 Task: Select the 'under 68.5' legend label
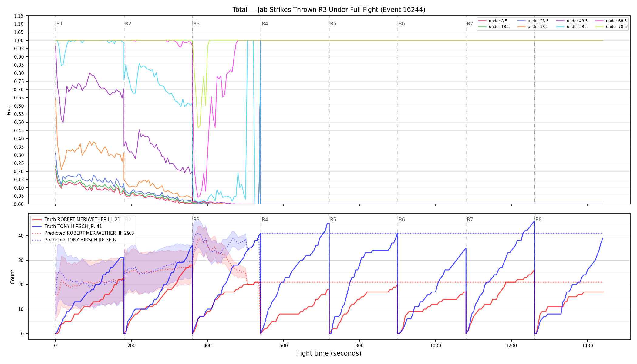[x=616, y=21]
